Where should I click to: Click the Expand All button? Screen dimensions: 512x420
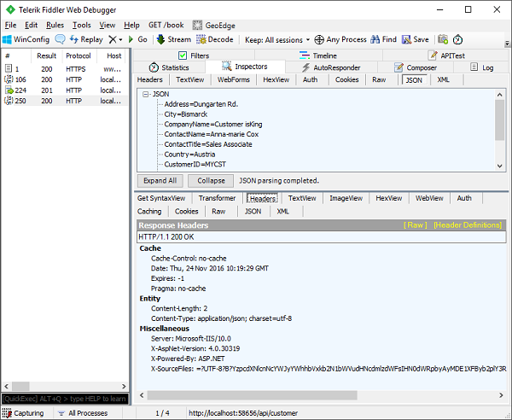[160, 181]
